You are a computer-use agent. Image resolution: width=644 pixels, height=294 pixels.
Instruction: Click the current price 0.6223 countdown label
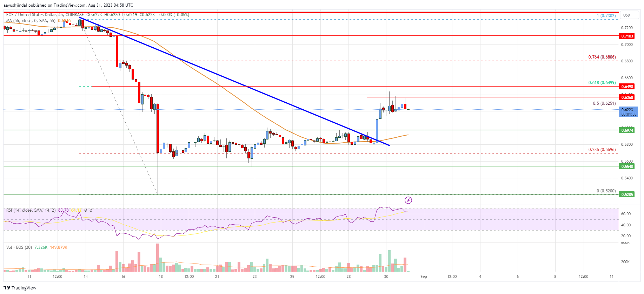(x=629, y=112)
